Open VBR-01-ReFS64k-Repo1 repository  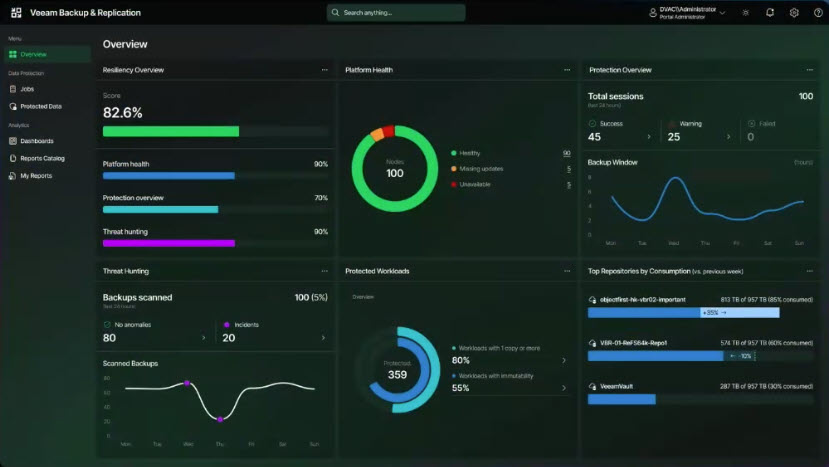tap(633, 343)
